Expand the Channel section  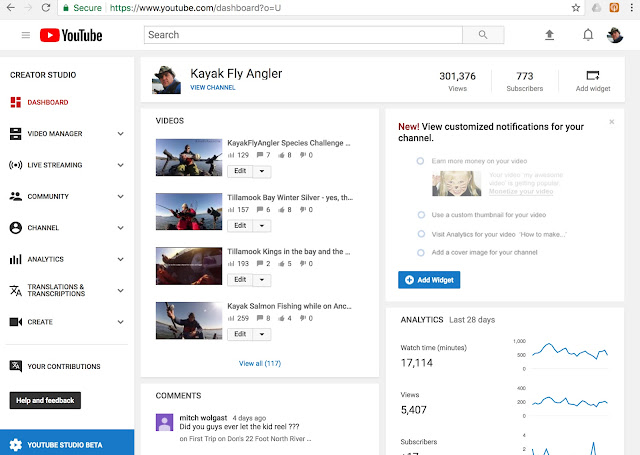click(x=120, y=228)
